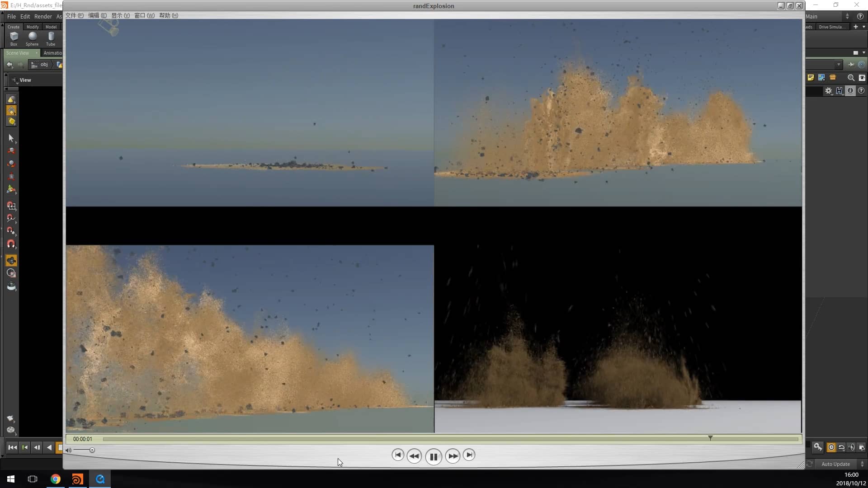
Task: Toggle the node info 'i' button
Action: [x=850, y=91]
